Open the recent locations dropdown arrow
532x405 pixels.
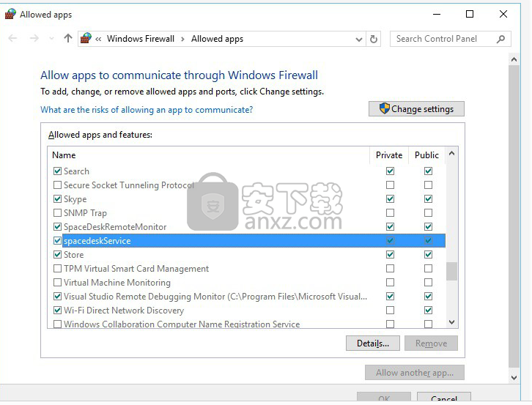pos(51,39)
